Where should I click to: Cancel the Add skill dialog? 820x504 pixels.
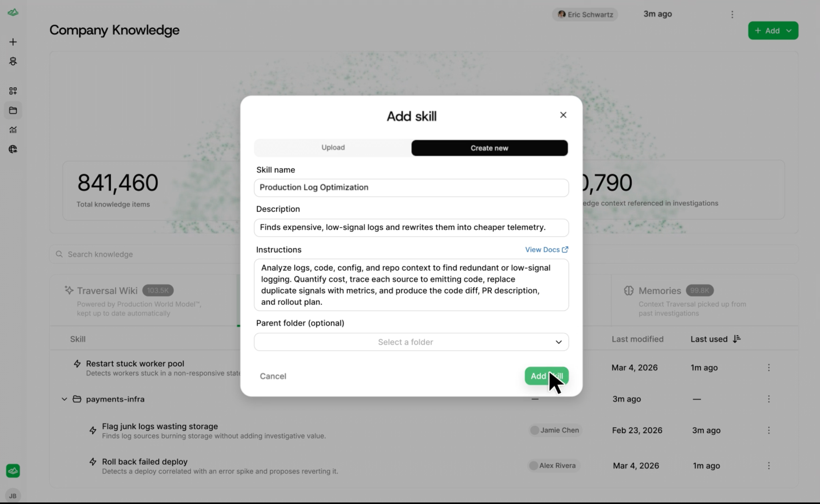click(273, 376)
